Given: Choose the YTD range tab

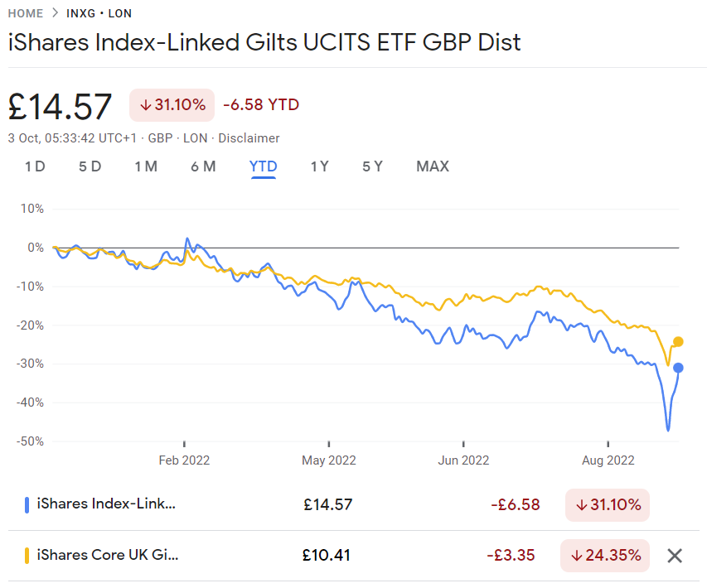Looking at the screenshot, I should point(264,166).
